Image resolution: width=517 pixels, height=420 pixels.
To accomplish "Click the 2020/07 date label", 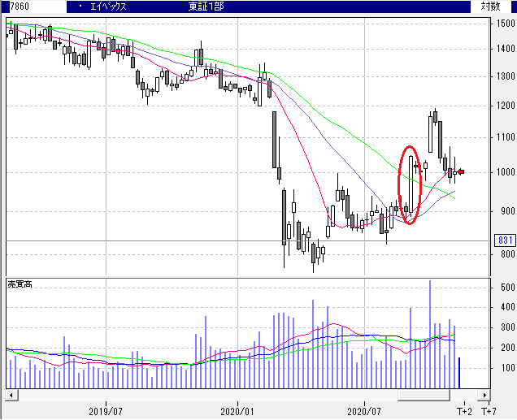I will 364,411.
